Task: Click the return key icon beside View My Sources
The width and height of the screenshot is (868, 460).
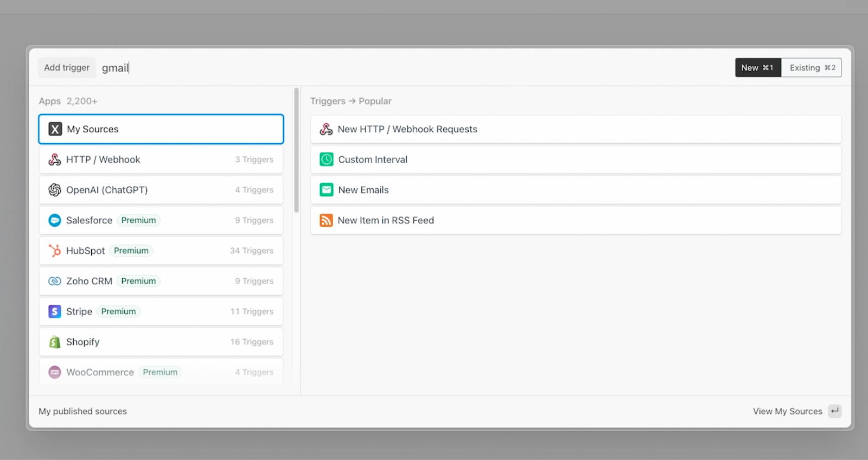Action: pos(835,411)
